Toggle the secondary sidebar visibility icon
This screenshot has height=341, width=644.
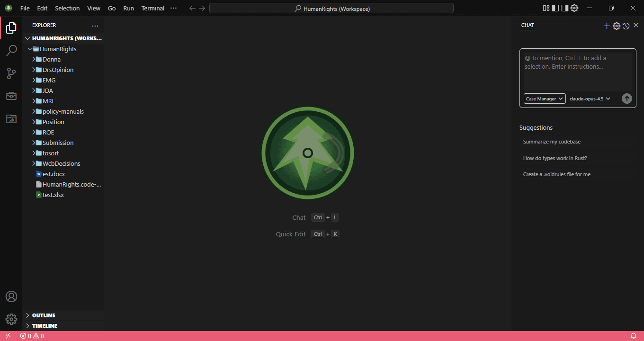pos(564,8)
